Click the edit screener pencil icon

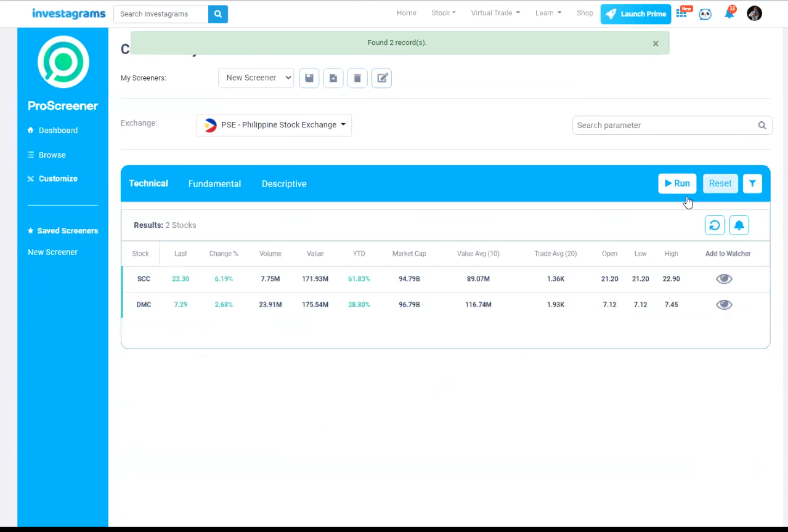(382, 78)
